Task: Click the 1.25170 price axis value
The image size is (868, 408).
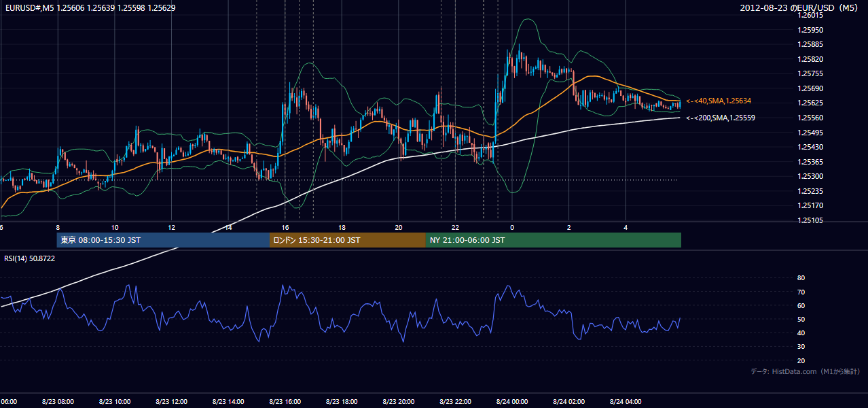Action: 810,205
